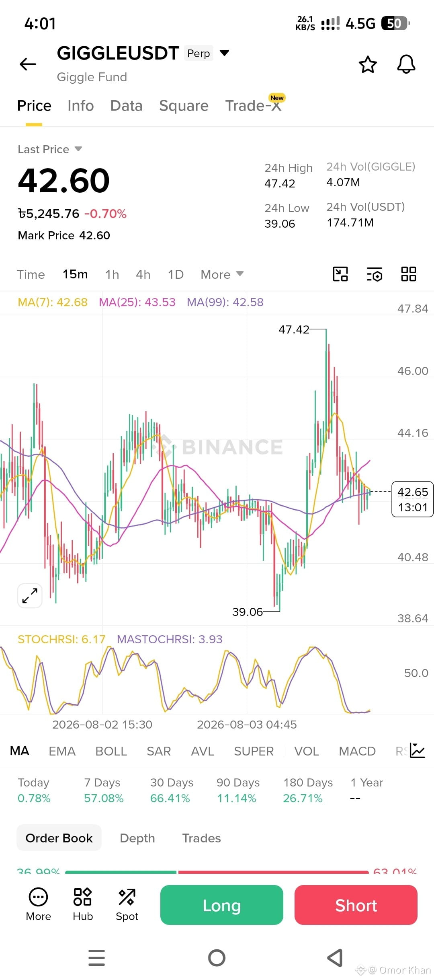Screen dimensions: 434x980
Task: Tap the current price tag 42.65
Action: (x=413, y=499)
